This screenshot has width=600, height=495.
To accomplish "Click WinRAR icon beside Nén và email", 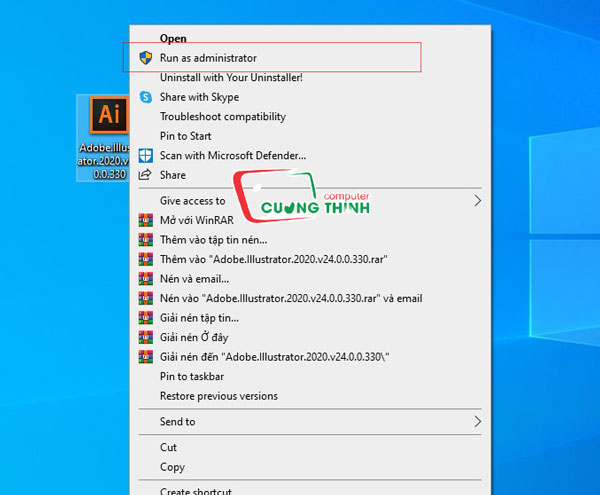I will 145,279.
